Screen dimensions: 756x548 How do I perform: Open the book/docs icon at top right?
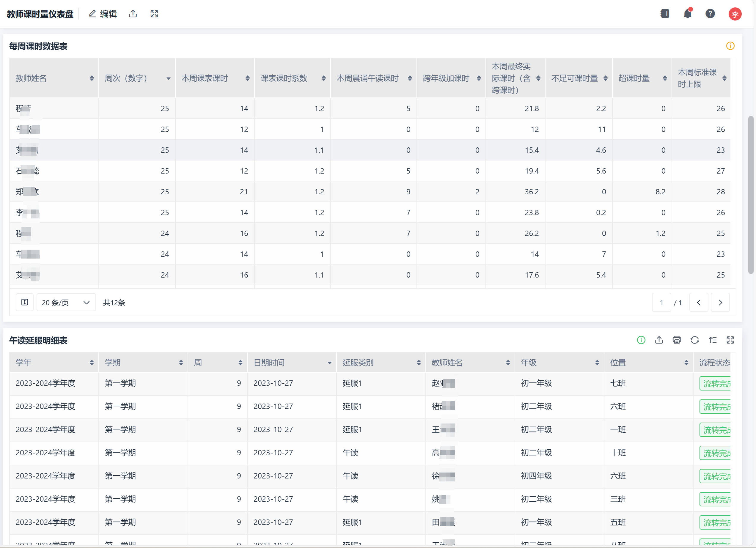coord(665,14)
